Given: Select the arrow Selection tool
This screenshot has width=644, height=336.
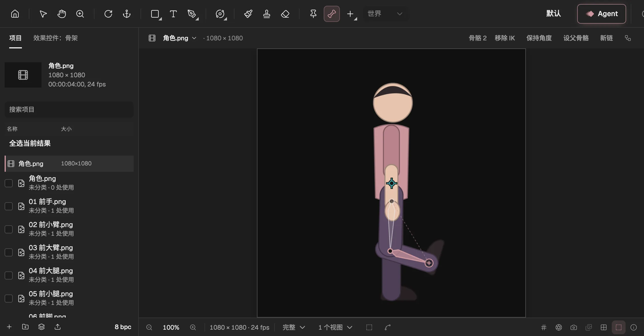Looking at the screenshot, I should point(43,14).
